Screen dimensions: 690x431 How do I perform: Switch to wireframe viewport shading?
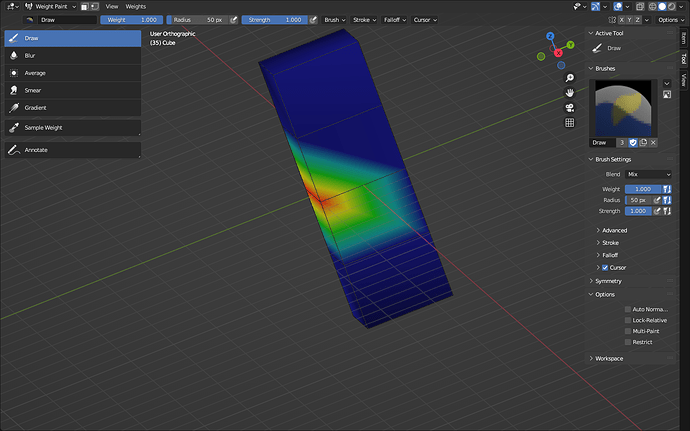click(x=653, y=7)
